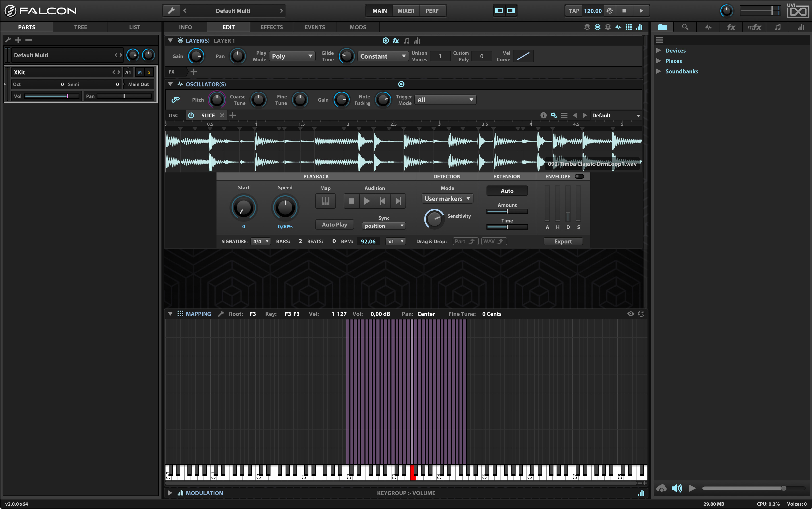Collapse the LAYER(S) section
Viewport: 812px width, 509px height.
170,41
